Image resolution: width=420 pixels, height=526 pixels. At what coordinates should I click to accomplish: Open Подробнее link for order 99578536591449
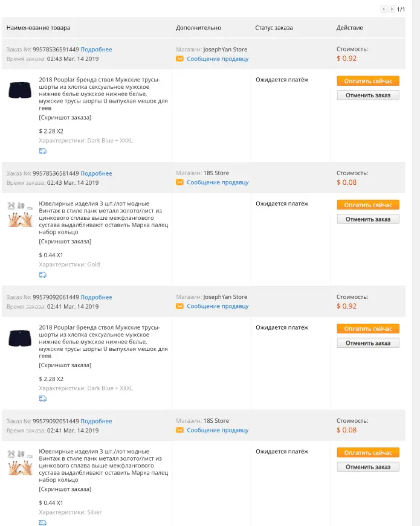96,50
